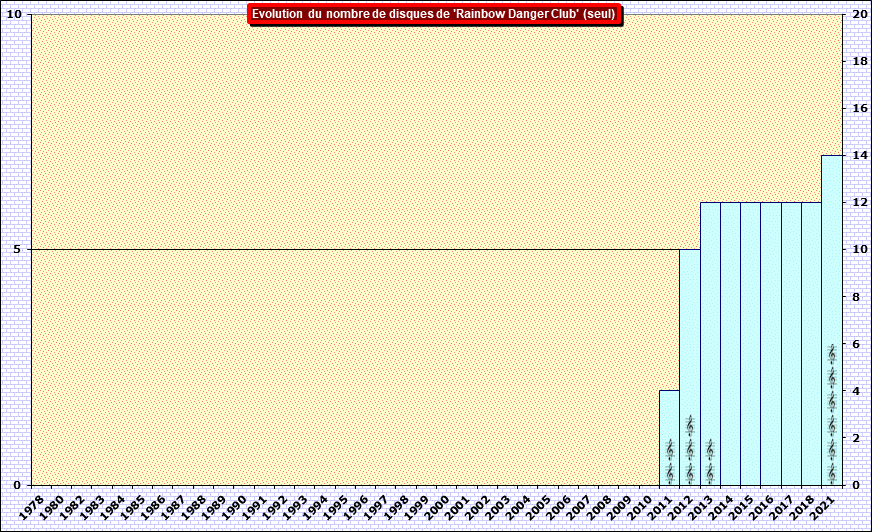Click the lower treble clef in the 2011 column

(669, 472)
